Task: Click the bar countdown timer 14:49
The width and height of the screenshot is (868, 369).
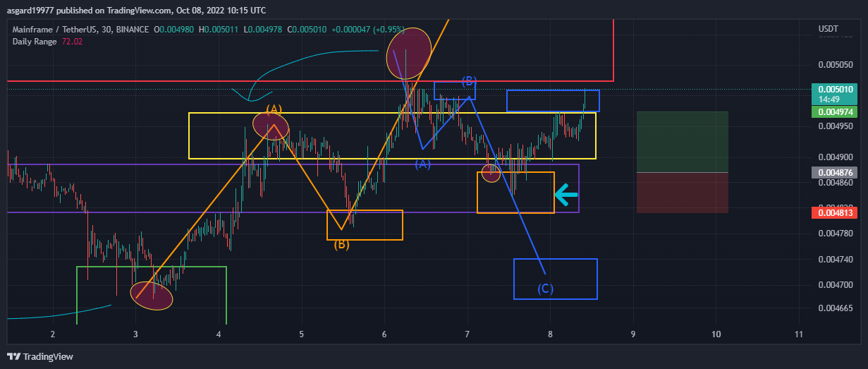Action: click(829, 99)
